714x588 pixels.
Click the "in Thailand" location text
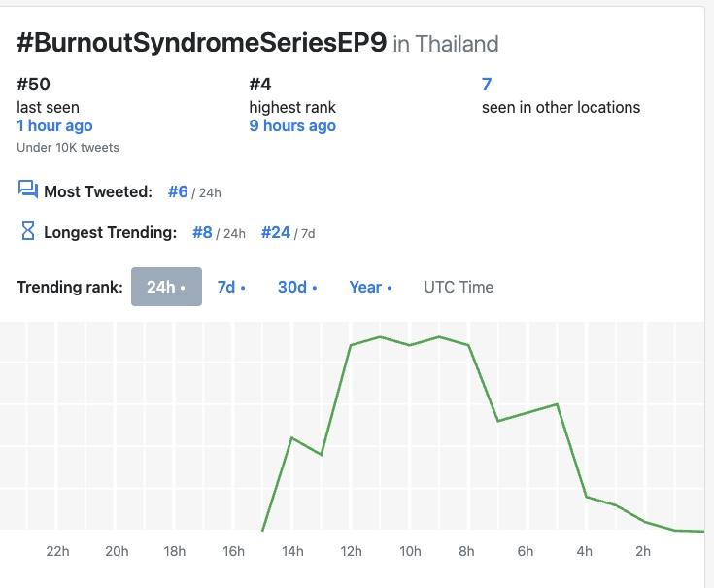(446, 44)
